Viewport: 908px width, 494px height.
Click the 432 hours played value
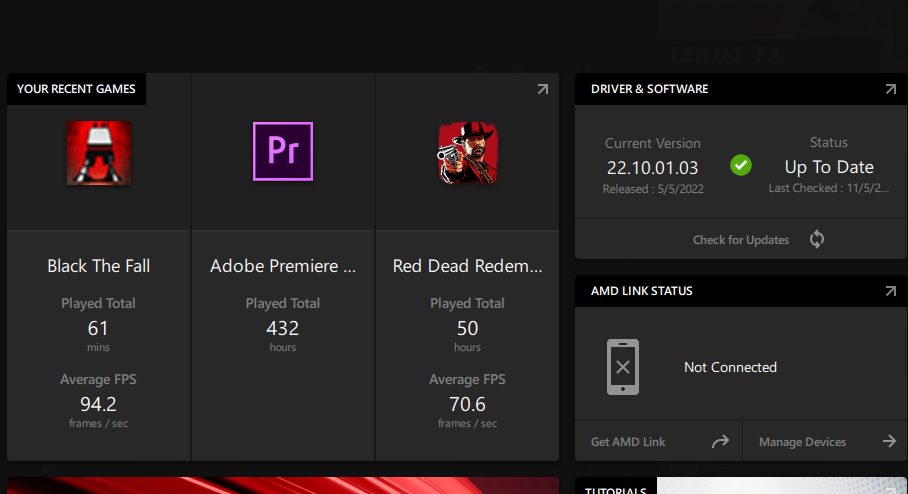pyautogui.click(x=283, y=328)
